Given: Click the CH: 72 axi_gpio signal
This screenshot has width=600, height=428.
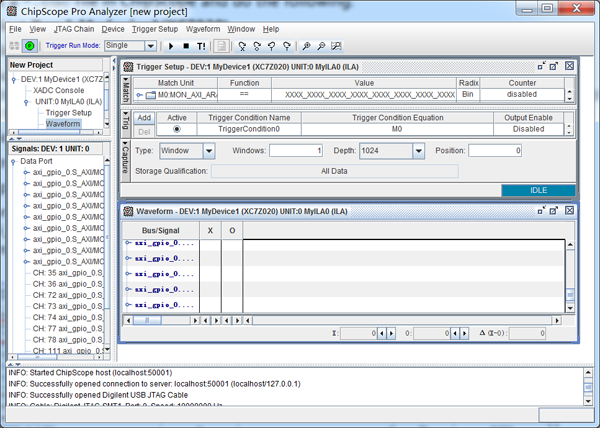Looking at the screenshot, I should 68,295.
